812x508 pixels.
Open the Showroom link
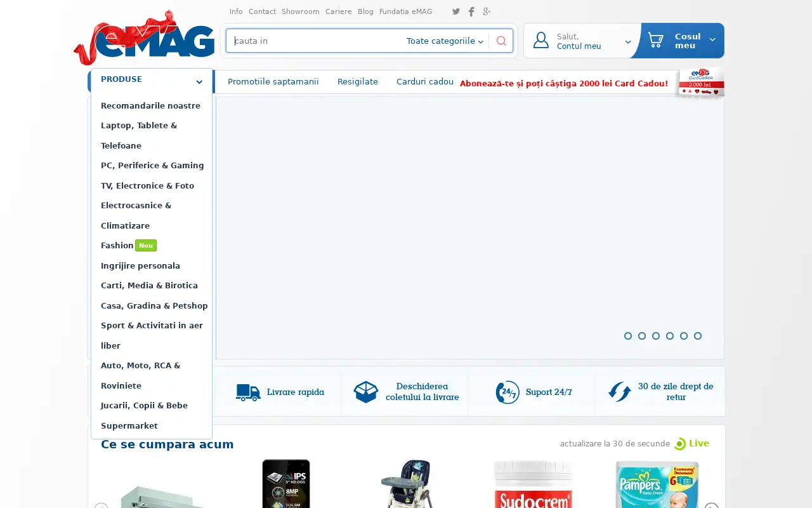point(301,11)
